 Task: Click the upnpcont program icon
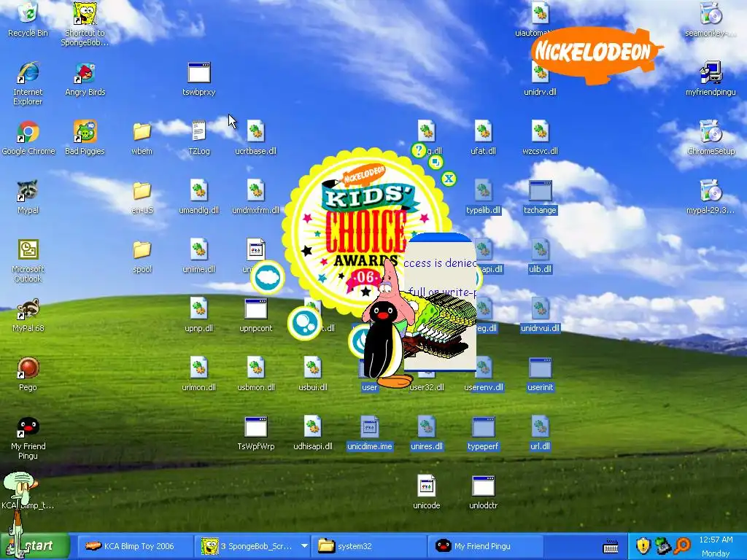coord(256,315)
